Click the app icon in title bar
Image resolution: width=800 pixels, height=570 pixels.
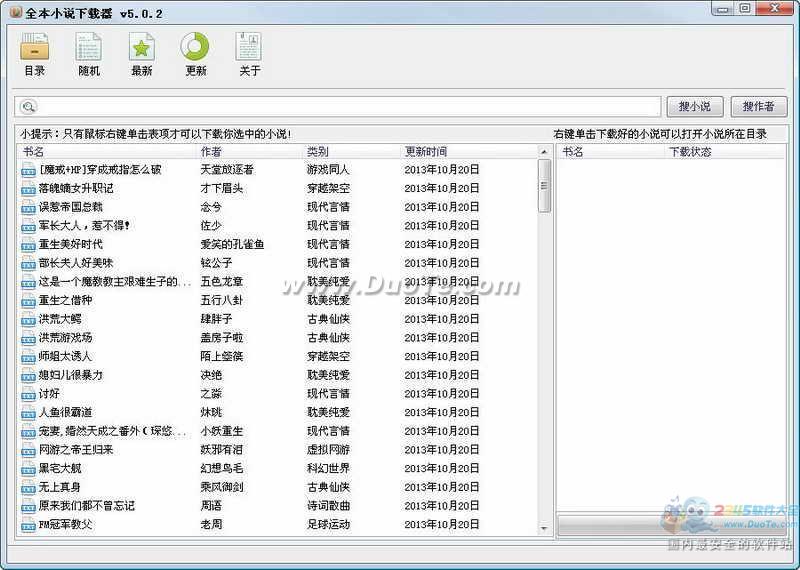click(x=16, y=12)
